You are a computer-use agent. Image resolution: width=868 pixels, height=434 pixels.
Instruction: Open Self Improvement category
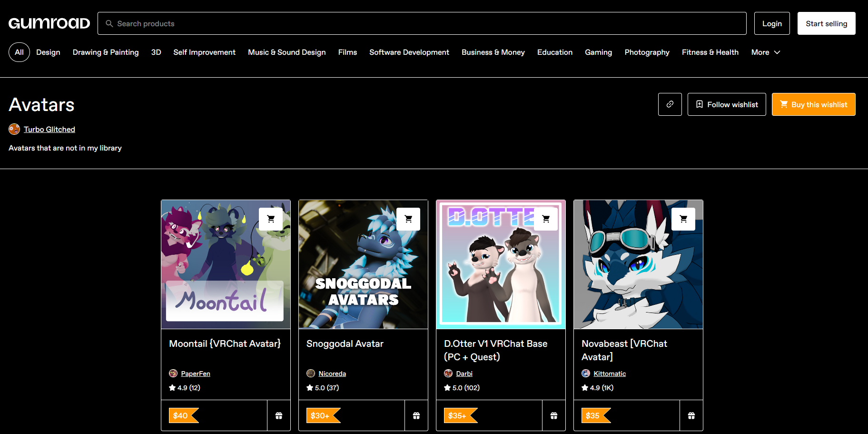coord(205,52)
